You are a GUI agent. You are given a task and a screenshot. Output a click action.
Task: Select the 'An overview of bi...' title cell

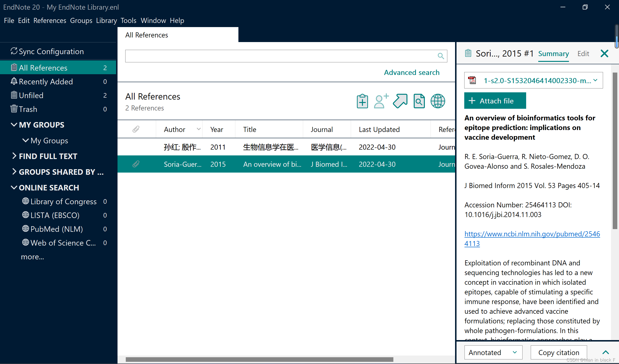tap(272, 164)
